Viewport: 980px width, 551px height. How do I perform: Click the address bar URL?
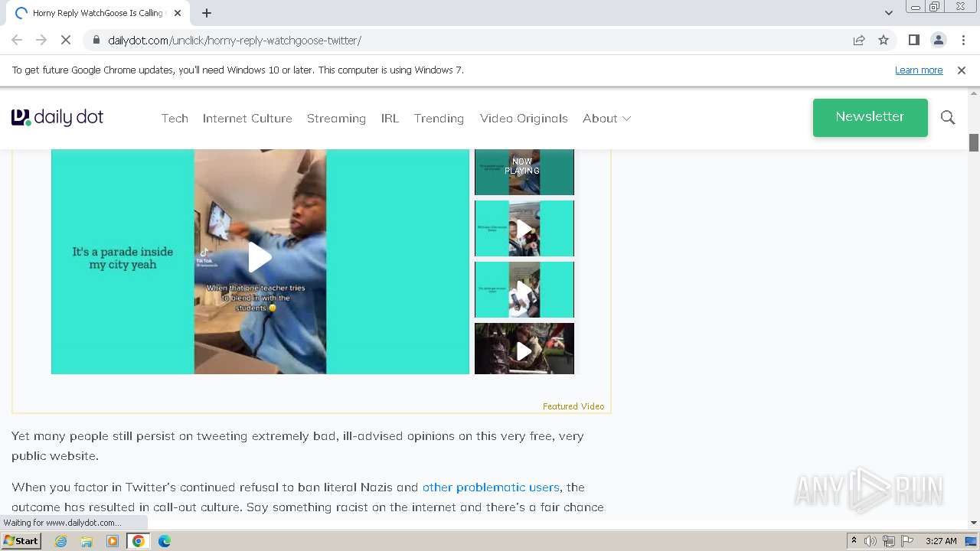coord(234,40)
